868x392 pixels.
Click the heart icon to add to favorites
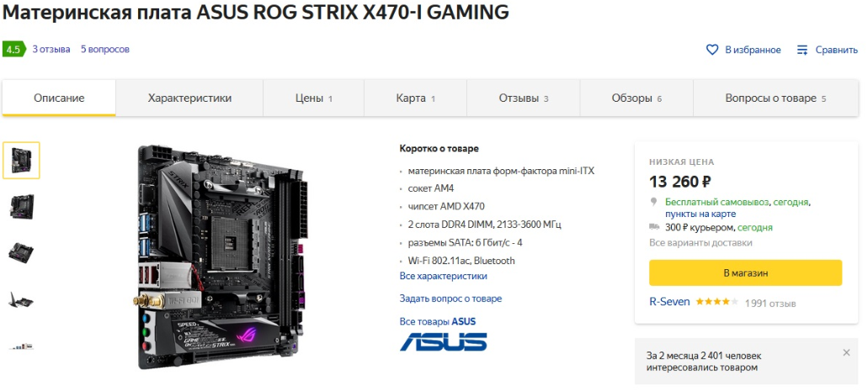click(x=712, y=50)
